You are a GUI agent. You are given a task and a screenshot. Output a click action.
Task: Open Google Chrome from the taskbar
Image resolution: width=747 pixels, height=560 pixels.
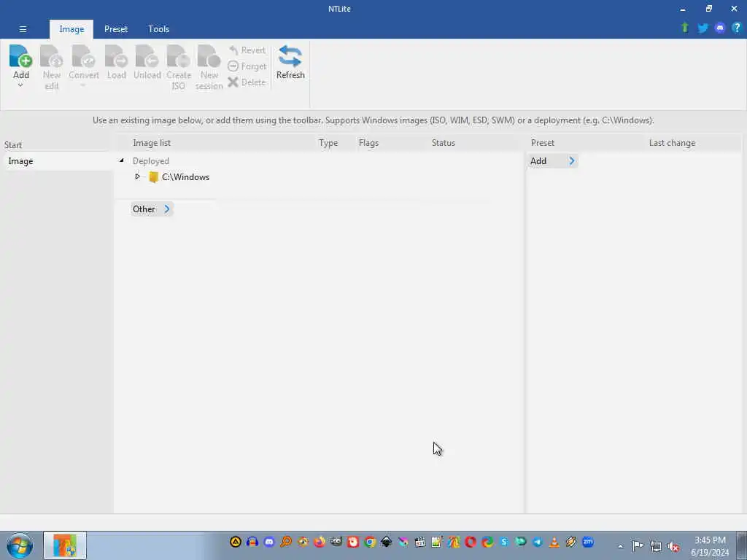coord(370,542)
